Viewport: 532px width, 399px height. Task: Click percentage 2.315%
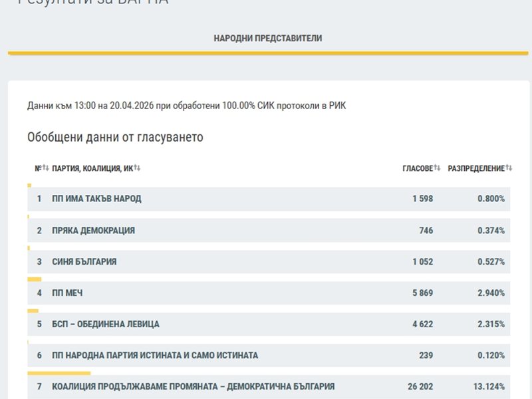491,324
